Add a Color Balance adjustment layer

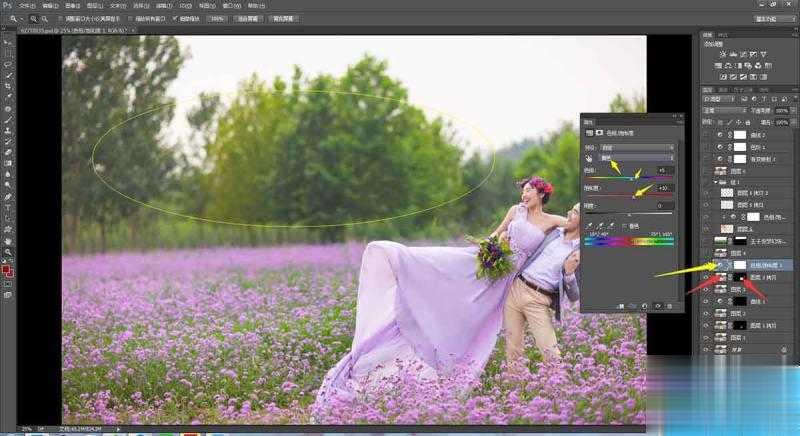click(x=728, y=66)
